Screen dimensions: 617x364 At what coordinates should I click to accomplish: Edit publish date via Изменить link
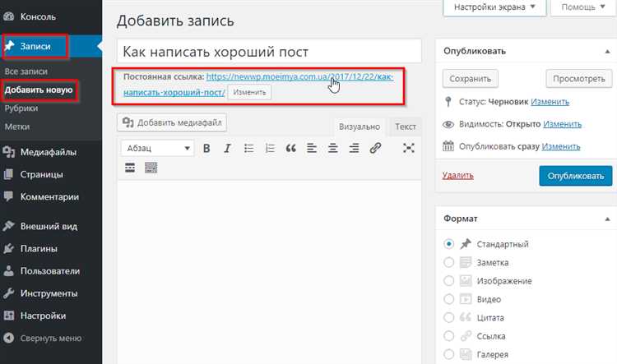561,146
